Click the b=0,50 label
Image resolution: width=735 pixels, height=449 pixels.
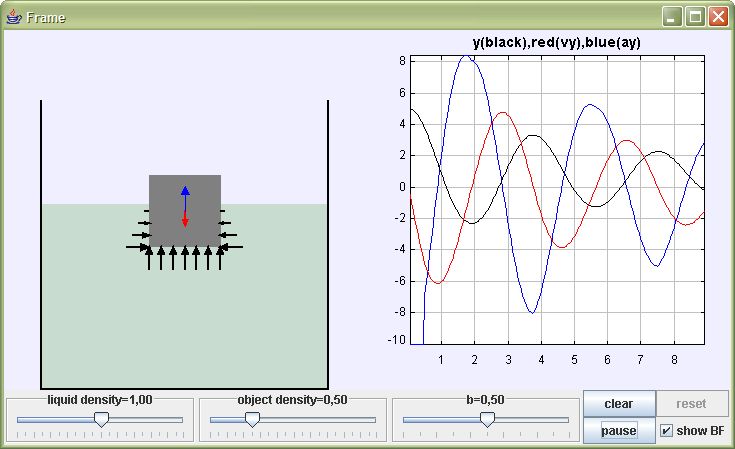(485, 400)
